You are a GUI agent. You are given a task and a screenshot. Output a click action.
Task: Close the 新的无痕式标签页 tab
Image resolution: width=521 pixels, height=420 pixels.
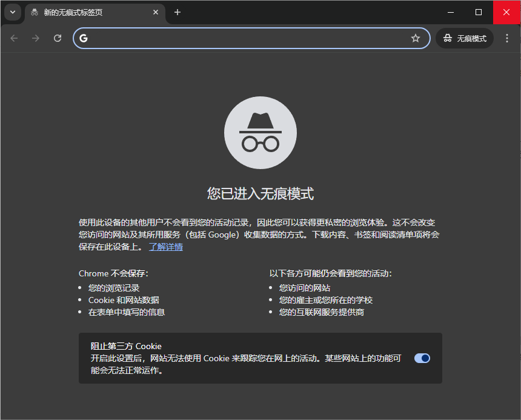pyautogui.click(x=156, y=12)
